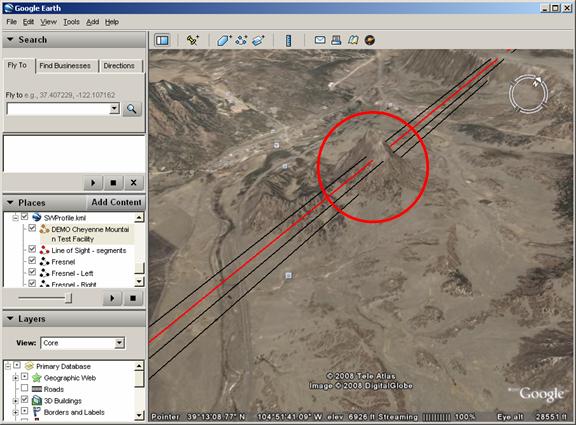This screenshot has height=425, width=576.
Task: Click the Line of Sight segments path icon
Action: (44, 251)
